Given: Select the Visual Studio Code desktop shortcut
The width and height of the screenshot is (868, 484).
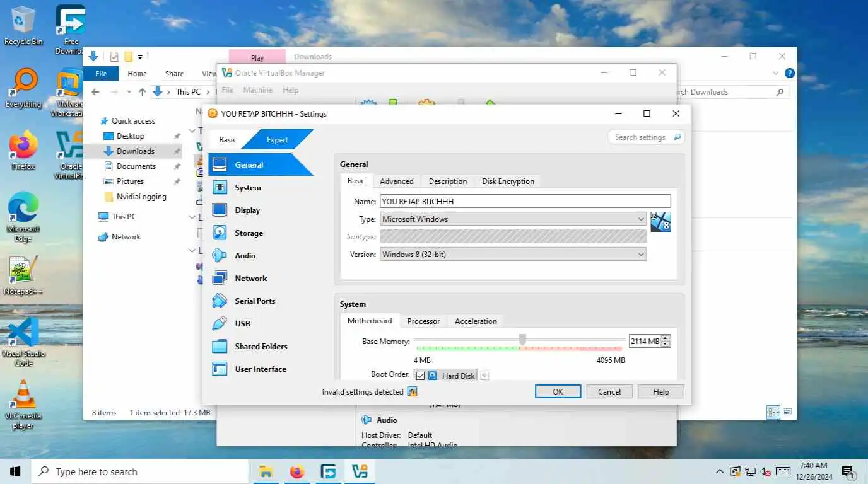Looking at the screenshot, I should point(23,342).
